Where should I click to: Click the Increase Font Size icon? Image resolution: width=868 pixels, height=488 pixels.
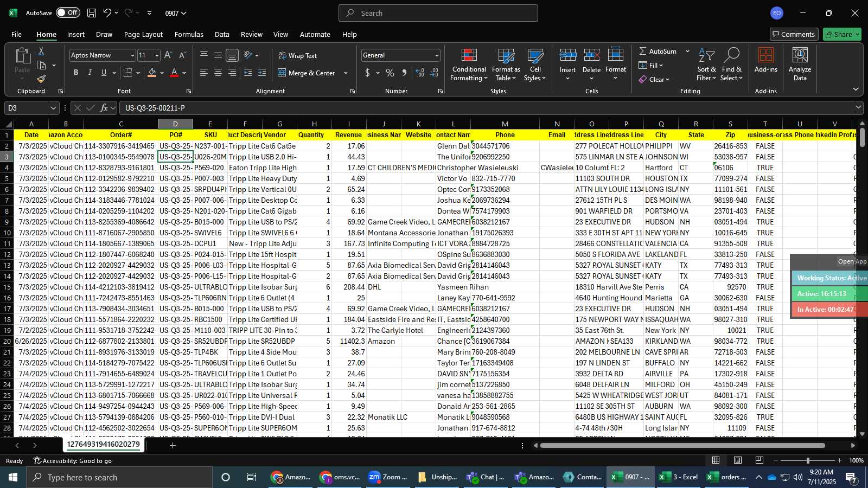[168, 55]
